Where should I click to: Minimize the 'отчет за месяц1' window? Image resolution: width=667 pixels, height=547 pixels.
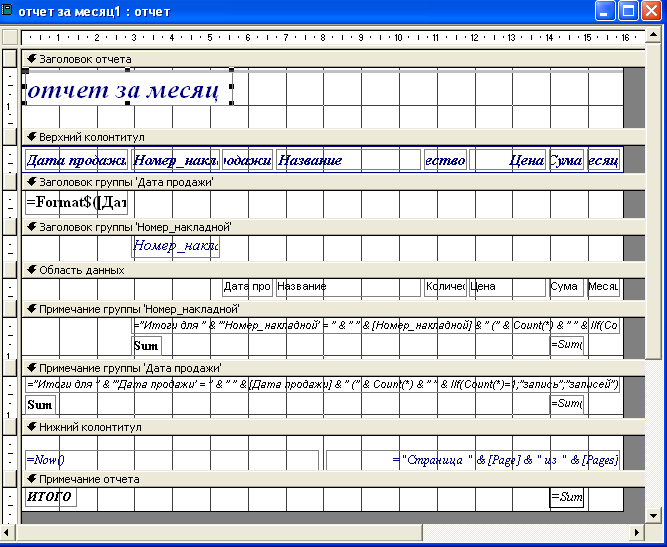[x=605, y=11]
